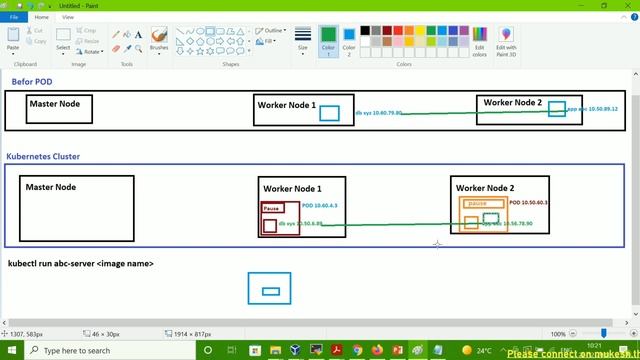The image size is (640, 360).
Task: Open Firefox from the taskbar
Action: [x=377, y=350]
